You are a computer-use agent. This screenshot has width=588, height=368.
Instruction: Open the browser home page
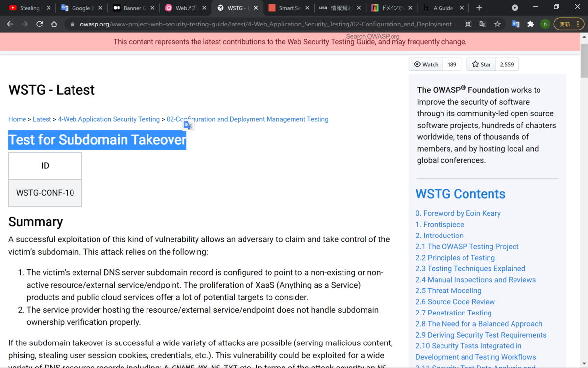54,24
